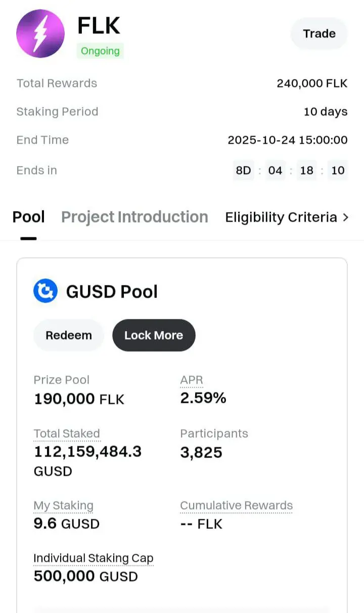Tap the 3,825 participants count
The width and height of the screenshot is (364, 613).
coord(201,452)
